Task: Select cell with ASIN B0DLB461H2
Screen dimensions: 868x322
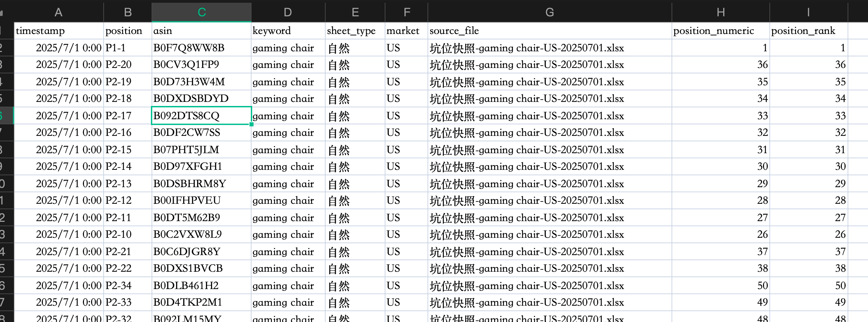Action: click(202, 285)
